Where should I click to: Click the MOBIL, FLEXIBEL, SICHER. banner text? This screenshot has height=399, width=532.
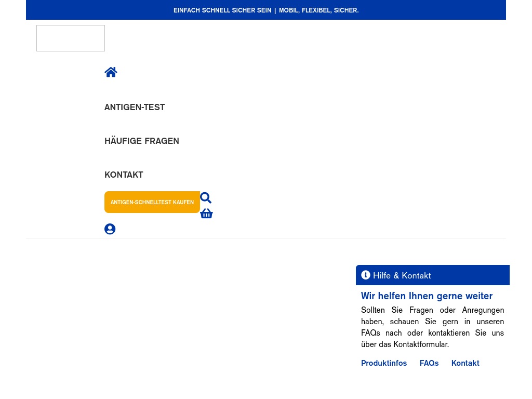coord(318,10)
